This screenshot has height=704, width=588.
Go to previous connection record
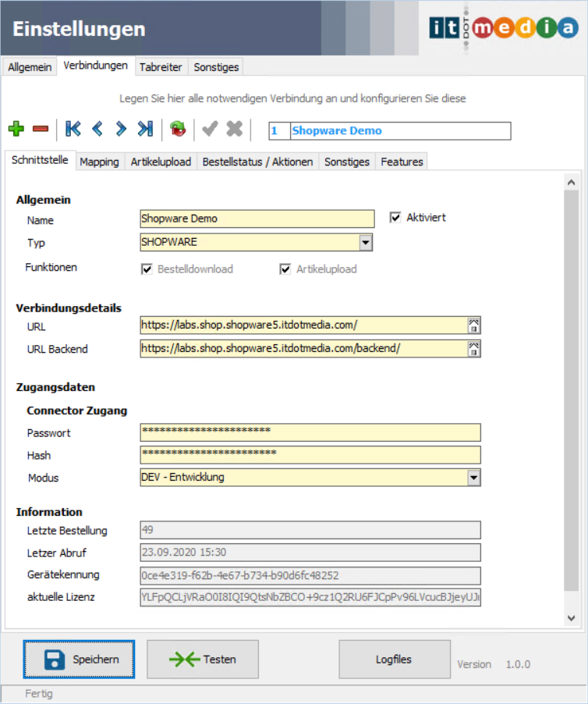tap(97, 130)
